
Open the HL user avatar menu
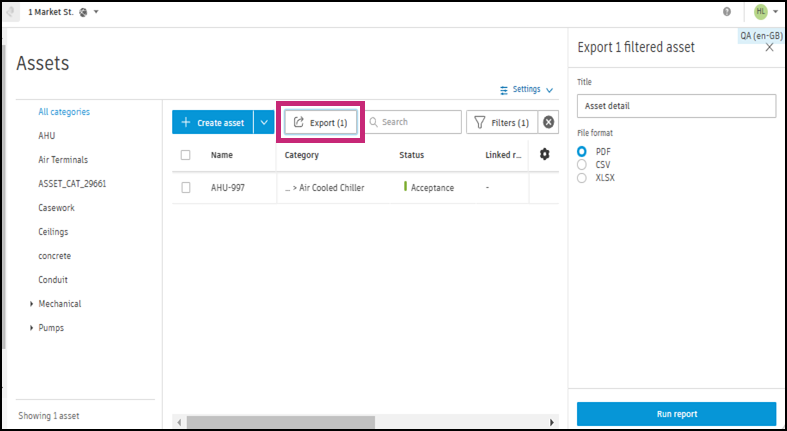tap(761, 12)
